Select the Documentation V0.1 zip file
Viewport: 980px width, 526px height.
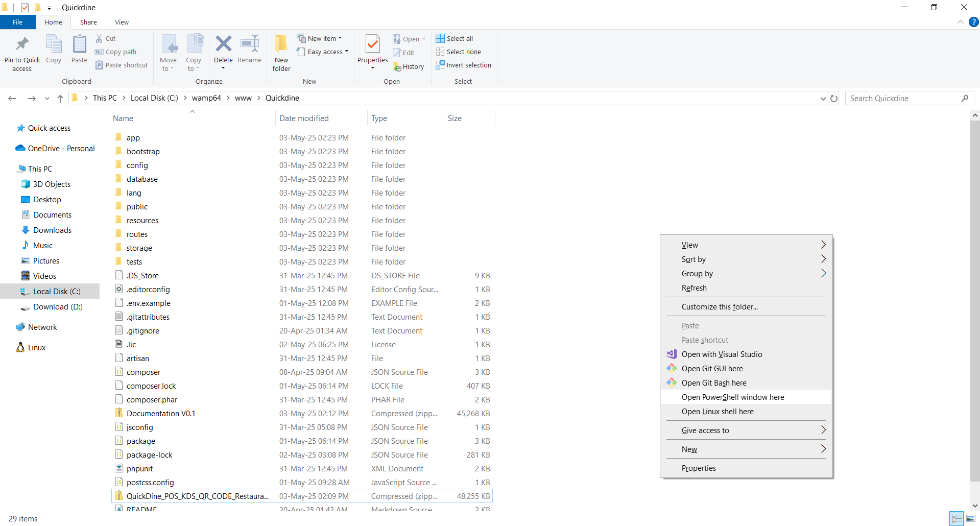coord(161,413)
